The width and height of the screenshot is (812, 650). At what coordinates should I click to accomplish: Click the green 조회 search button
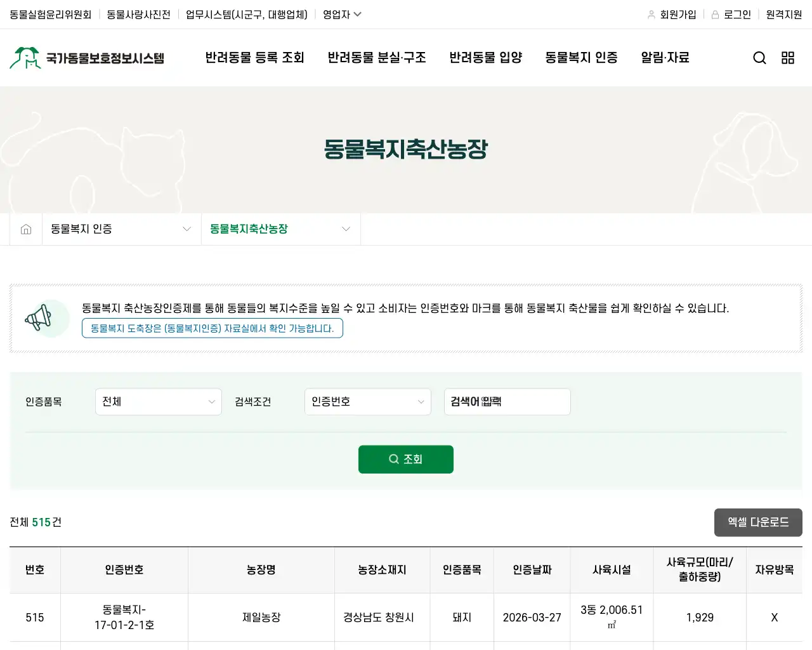(x=406, y=459)
